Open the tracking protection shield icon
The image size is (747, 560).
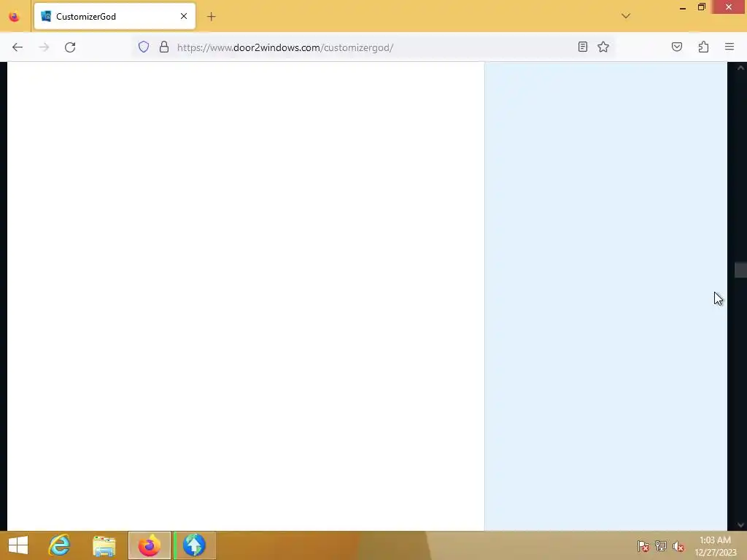[x=144, y=47]
